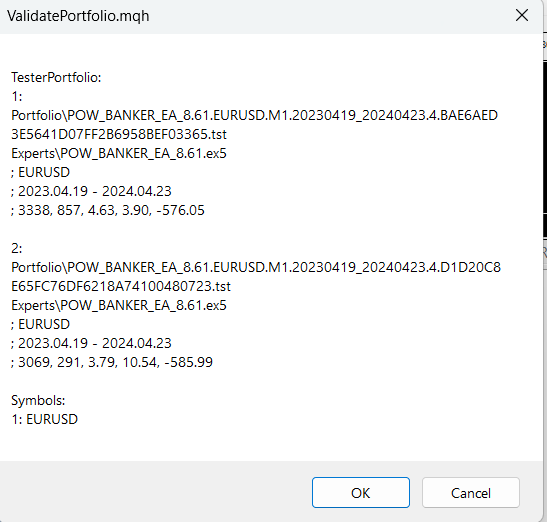This screenshot has height=522, width=547.
Task: Dismiss the dialog with the Cancel button
Action: point(471,492)
